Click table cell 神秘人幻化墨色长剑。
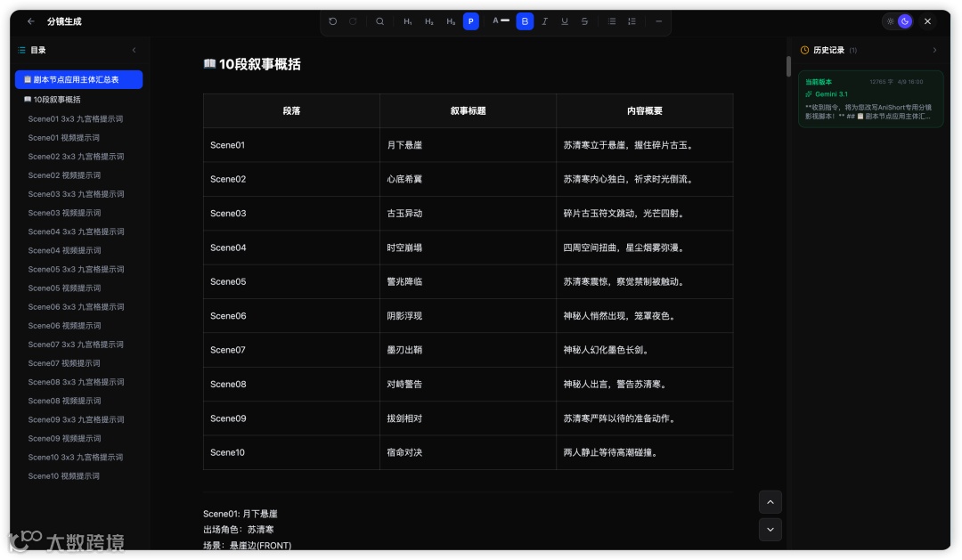962x560 pixels. [645, 350]
